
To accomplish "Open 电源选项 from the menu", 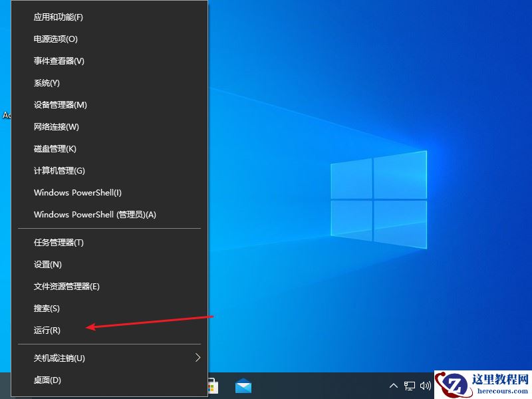I will (x=55, y=39).
